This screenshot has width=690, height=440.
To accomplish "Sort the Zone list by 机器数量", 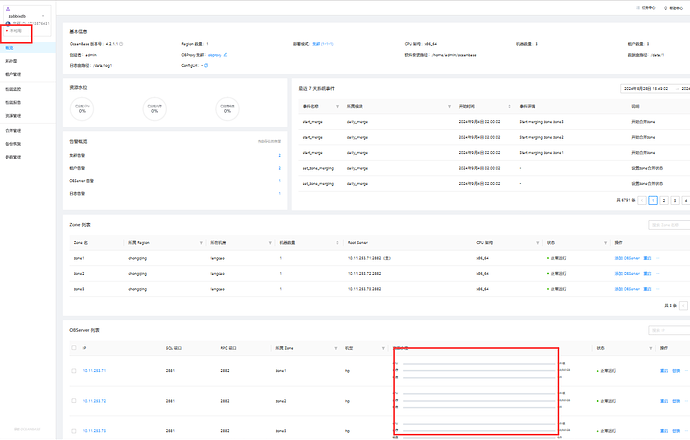I will pos(338,243).
